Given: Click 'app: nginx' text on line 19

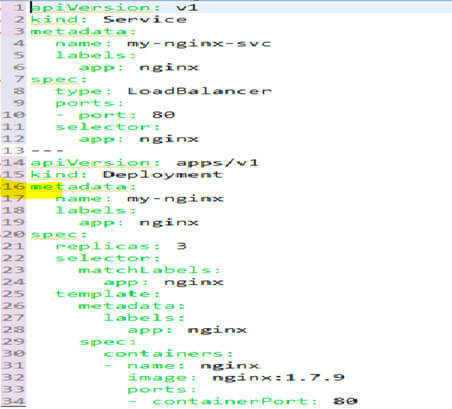Looking at the screenshot, I should point(139,223).
